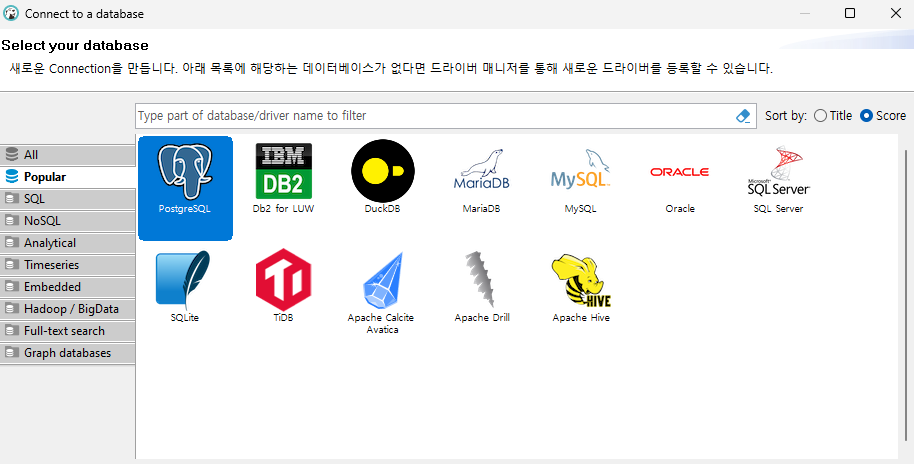This screenshot has height=464, width=914.
Task: Maximize the Connect to a database window
Action: [x=850, y=13]
